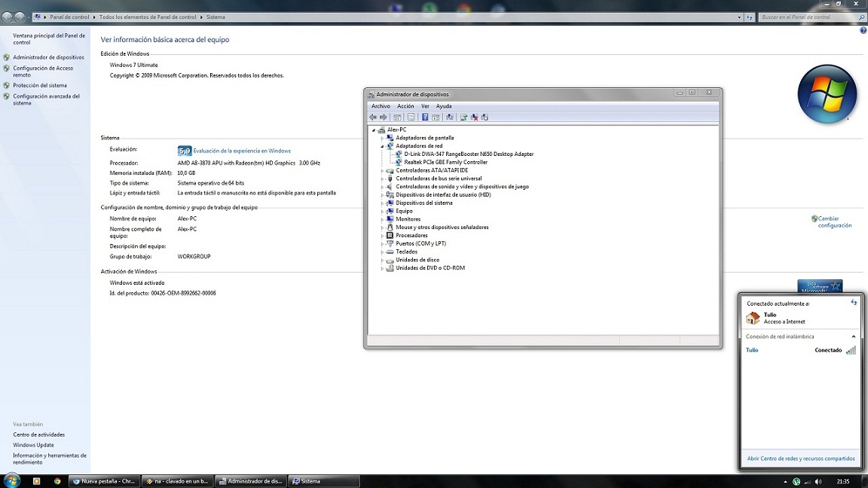
Task: Go back in Device Manager toolbar
Action: (373, 117)
